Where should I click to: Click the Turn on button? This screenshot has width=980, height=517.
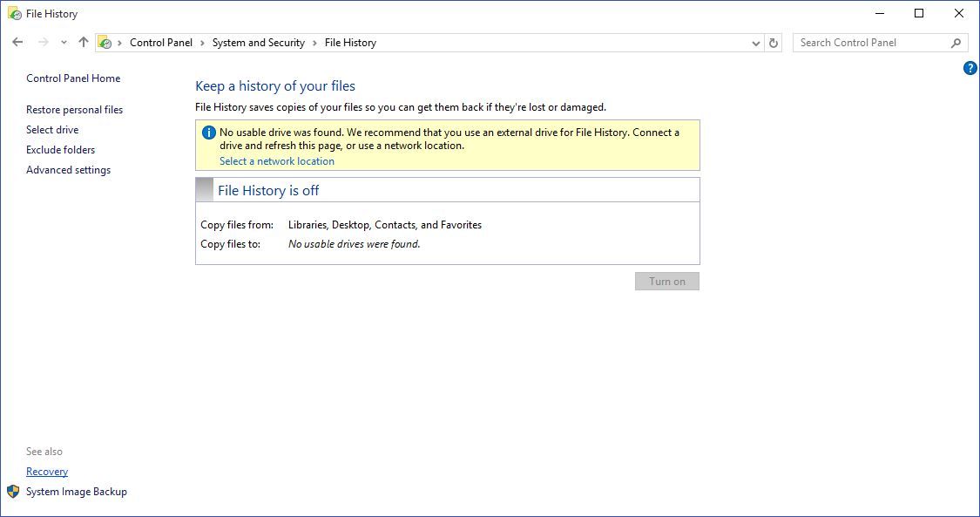coord(666,281)
